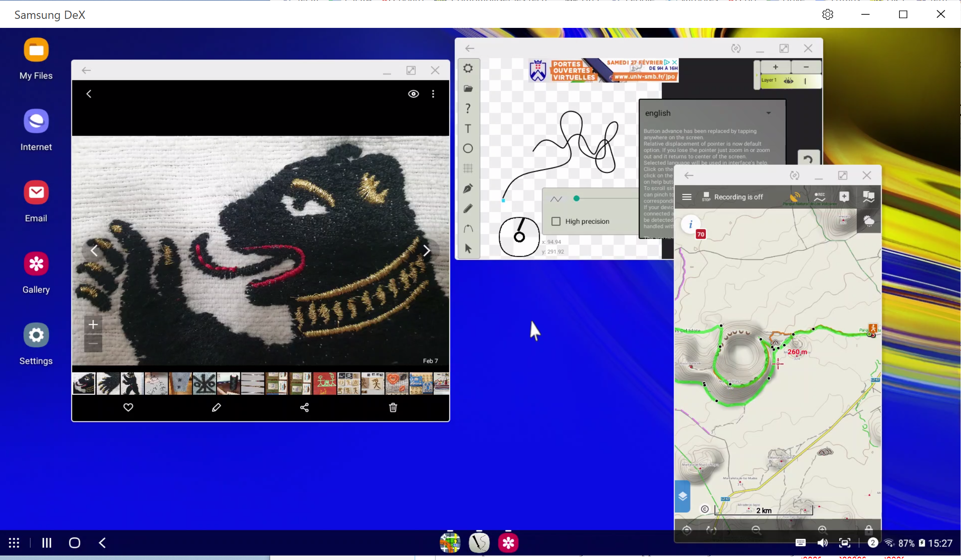
Task: Open map layers button
Action: [682, 496]
